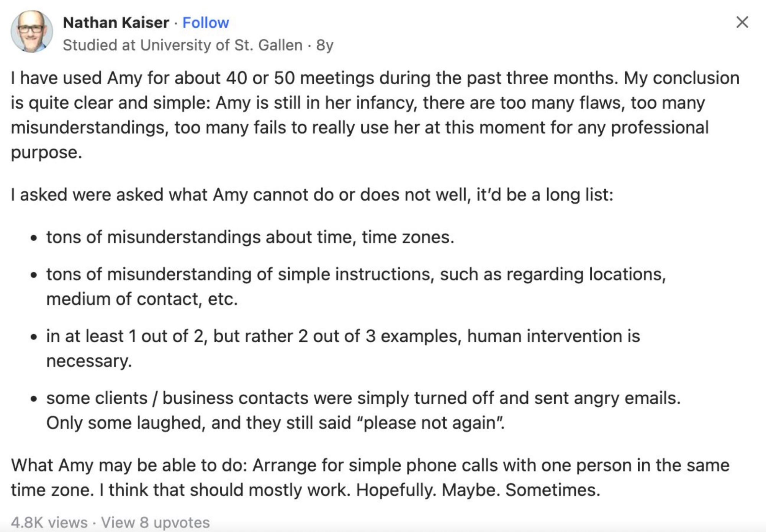Follow Nathan Kaiser
Image resolution: width=766 pixels, height=532 pixels.
(206, 23)
